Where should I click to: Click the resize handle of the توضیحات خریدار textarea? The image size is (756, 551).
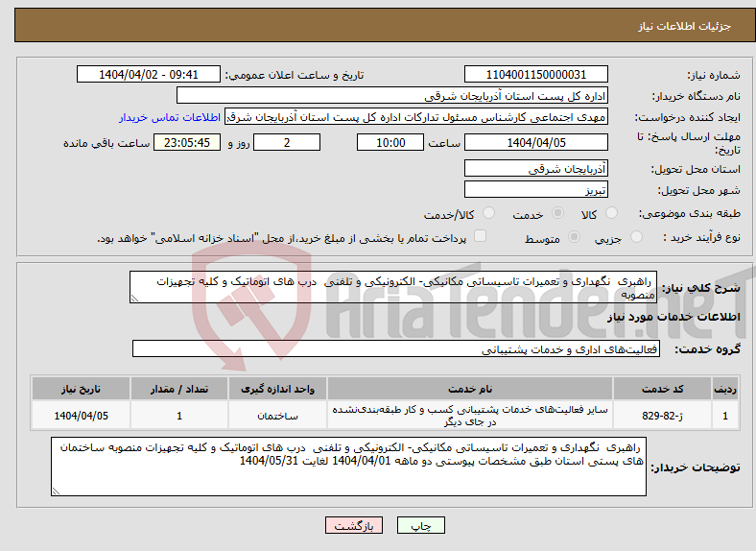56,491
